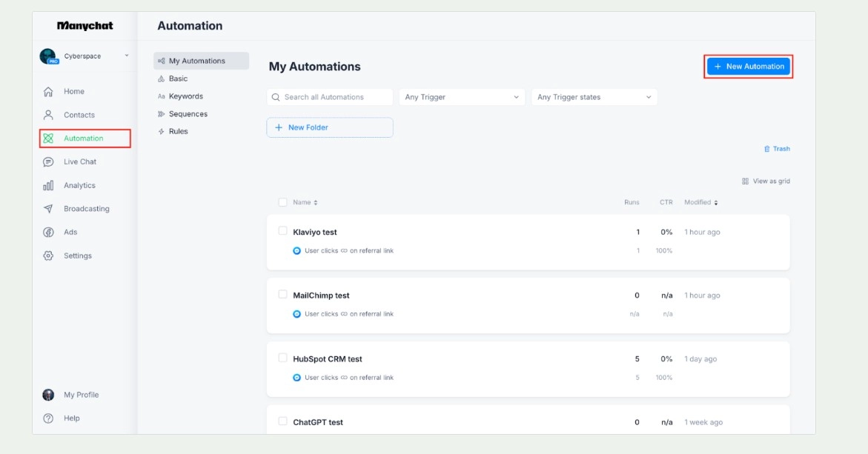Select Sequences in automation submenu
Screen dimensions: 868x454
188,114
